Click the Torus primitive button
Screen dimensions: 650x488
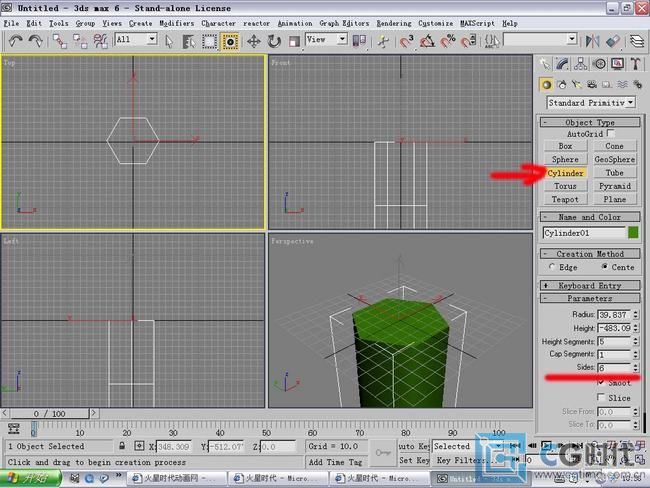pyautogui.click(x=565, y=186)
